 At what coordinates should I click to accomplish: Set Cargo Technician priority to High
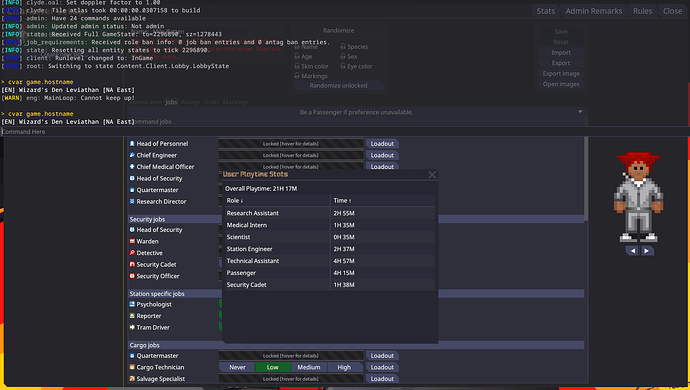tap(344, 367)
